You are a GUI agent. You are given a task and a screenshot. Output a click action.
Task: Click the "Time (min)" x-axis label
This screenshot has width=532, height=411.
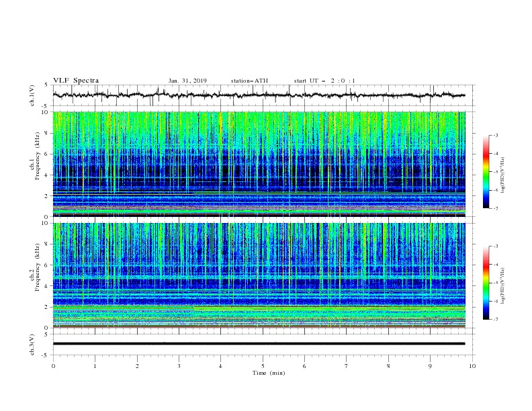(269, 373)
